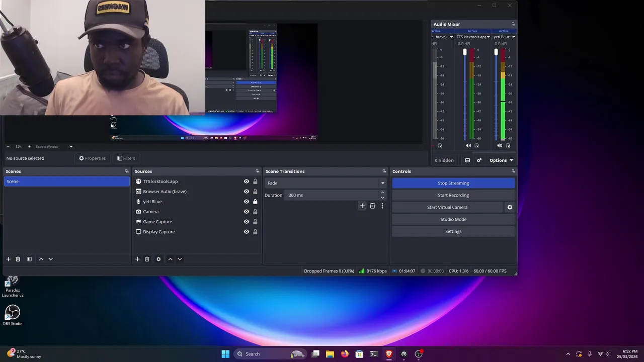Hide the Camera source
Image resolution: width=644 pixels, height=362 pixels.
pyautogui.click(x=247, y=212)
